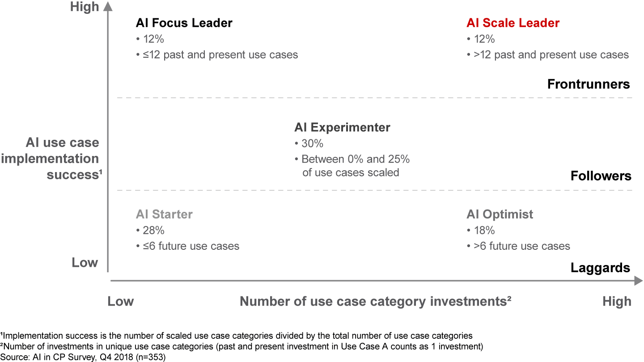Click the right arrowhead of the horizontal axis
Viewport: 644px width, 362px height.
click(x=638, y=281)
